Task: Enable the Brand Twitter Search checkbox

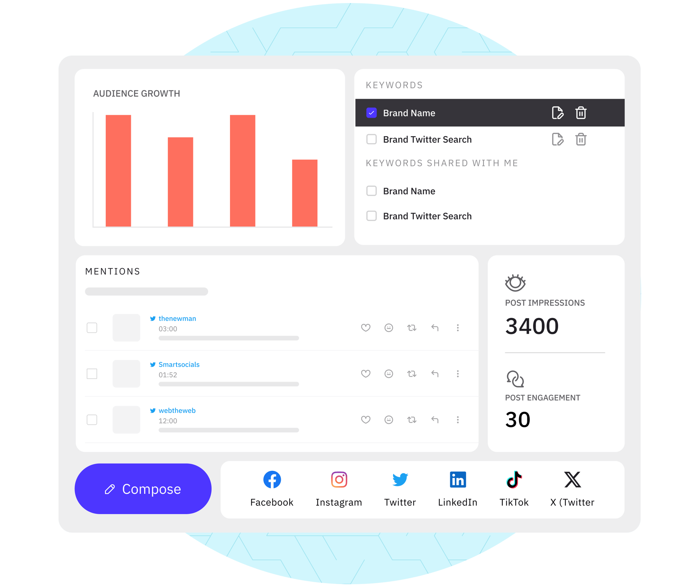Action: [x=372, y=139]
